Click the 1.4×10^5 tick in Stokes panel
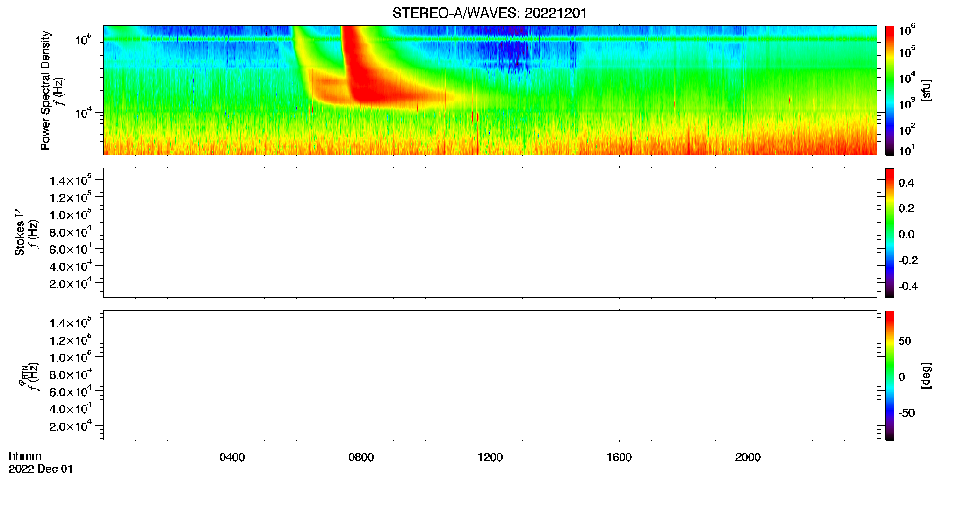The height and width of the screenshot is (505, 980). click(71, 180)
